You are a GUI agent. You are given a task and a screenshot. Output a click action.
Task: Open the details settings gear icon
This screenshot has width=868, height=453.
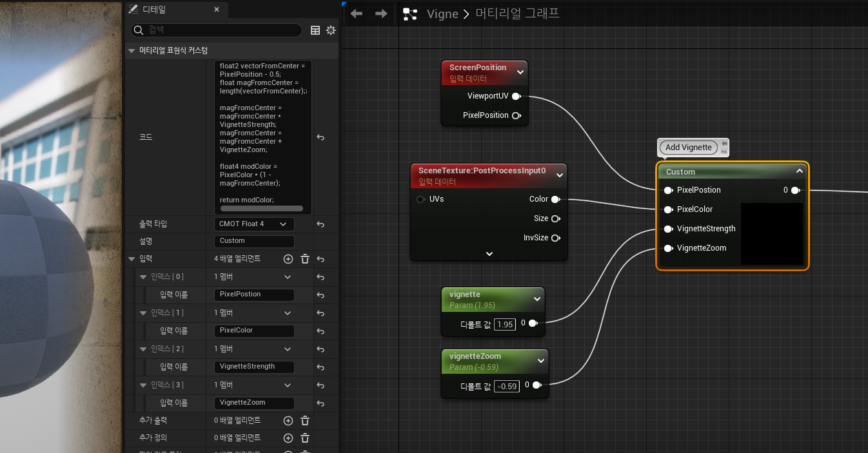click(331, 30)
